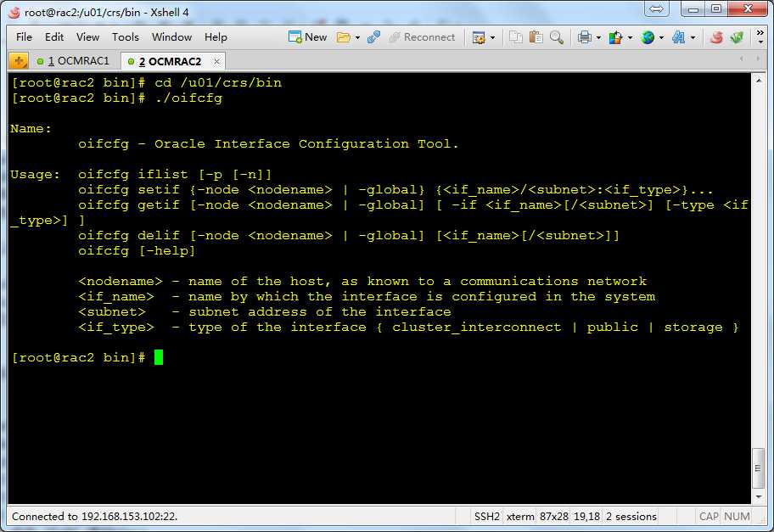Viewport: 774px width, 532px height.
Task: Click the scrollbar down arrow
Action: coord(759,497)
